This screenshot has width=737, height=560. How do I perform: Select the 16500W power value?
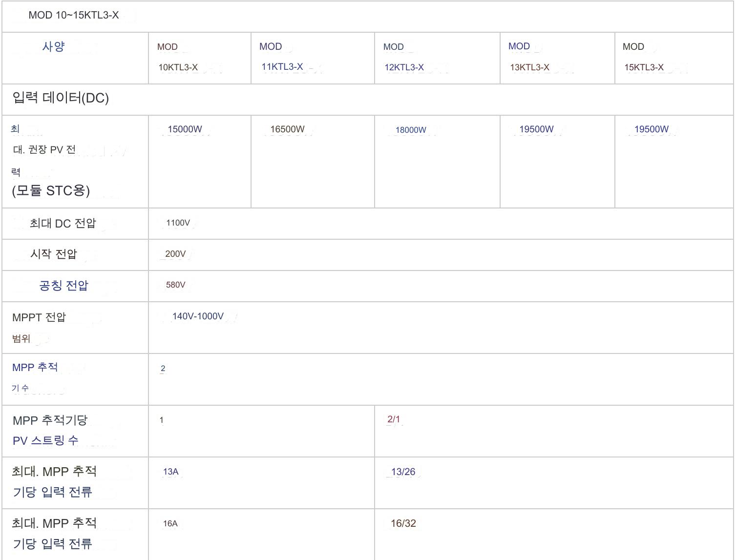coord(287,129)
